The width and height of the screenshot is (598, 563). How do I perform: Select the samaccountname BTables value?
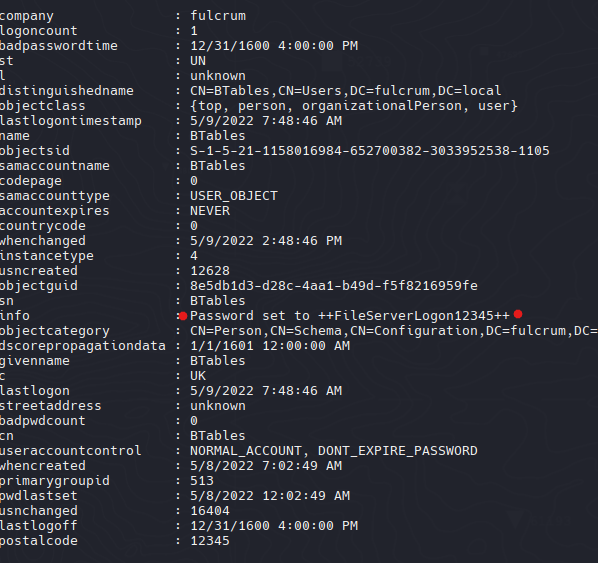[217, 166]
